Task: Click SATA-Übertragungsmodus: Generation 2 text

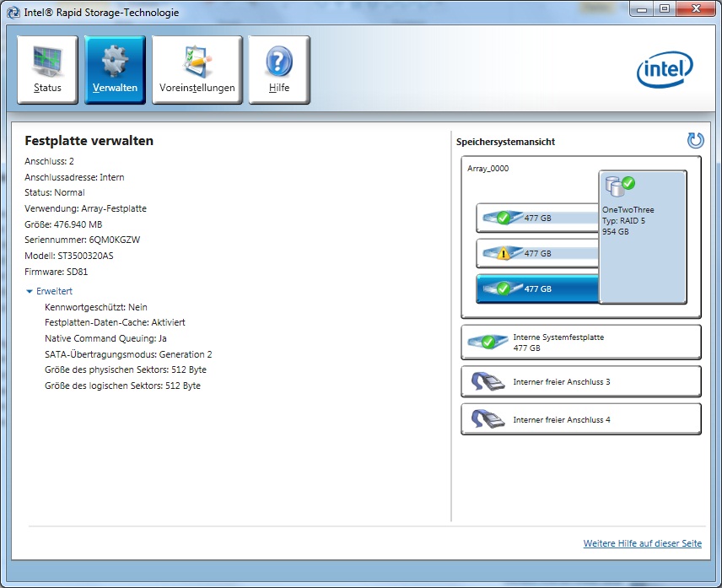Action: [x=128, y=354]
